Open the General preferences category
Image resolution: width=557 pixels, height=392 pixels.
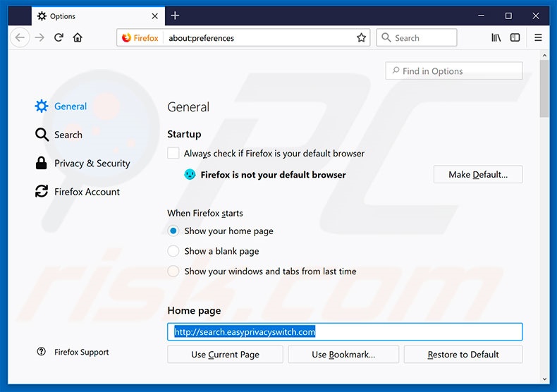tap(61, 106)
